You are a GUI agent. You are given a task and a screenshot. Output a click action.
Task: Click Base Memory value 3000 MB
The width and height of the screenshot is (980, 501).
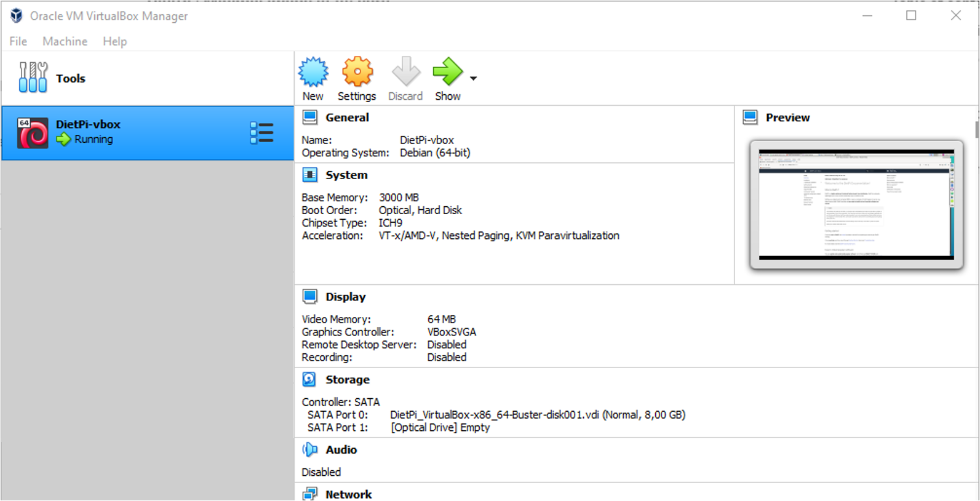pos(399,198)
